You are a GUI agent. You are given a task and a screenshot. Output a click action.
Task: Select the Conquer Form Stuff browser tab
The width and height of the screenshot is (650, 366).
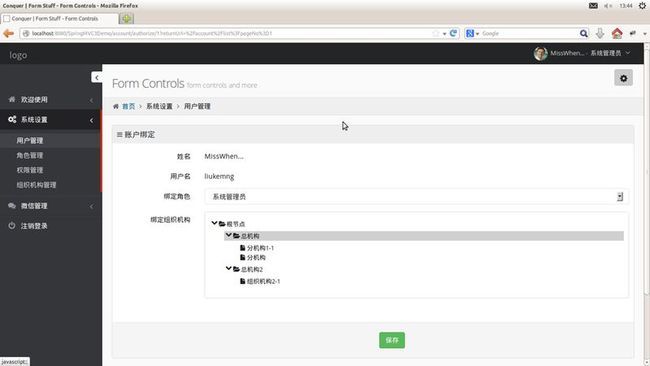coord(59,19)
